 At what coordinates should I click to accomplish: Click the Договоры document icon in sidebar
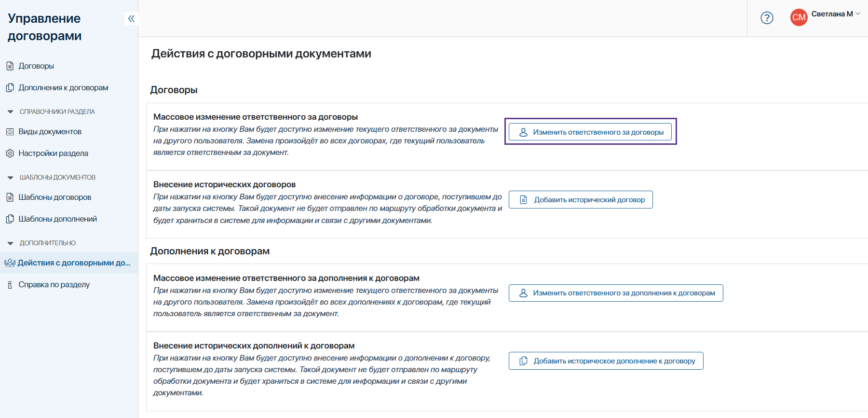coord(10,66)
